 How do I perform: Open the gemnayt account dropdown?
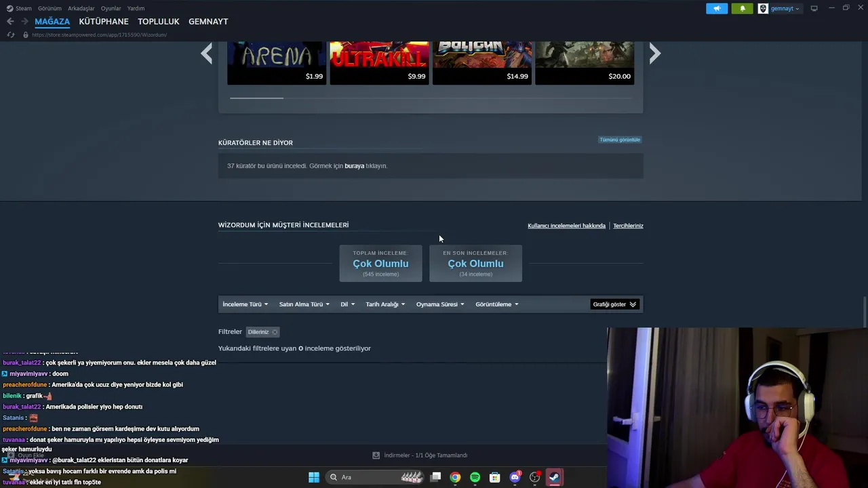(785, 8)
